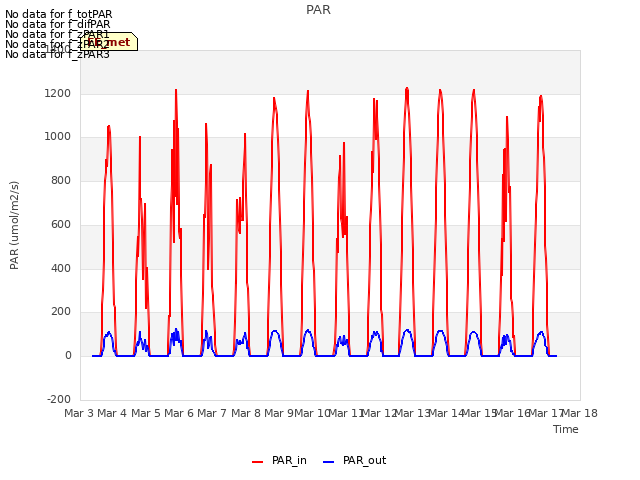640x480 pixels.
Task: Click the Mar 7 x-axis label
Action: (x=212, y=413)
